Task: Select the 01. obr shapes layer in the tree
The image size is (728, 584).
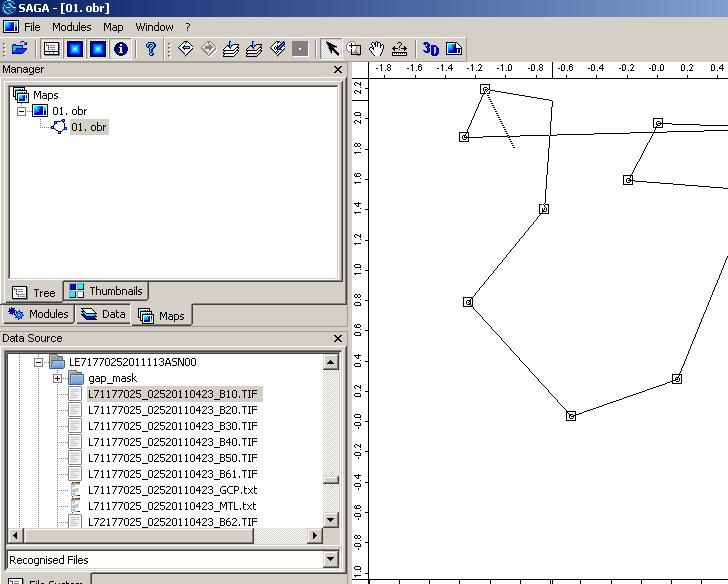Action: coord(88,127)
